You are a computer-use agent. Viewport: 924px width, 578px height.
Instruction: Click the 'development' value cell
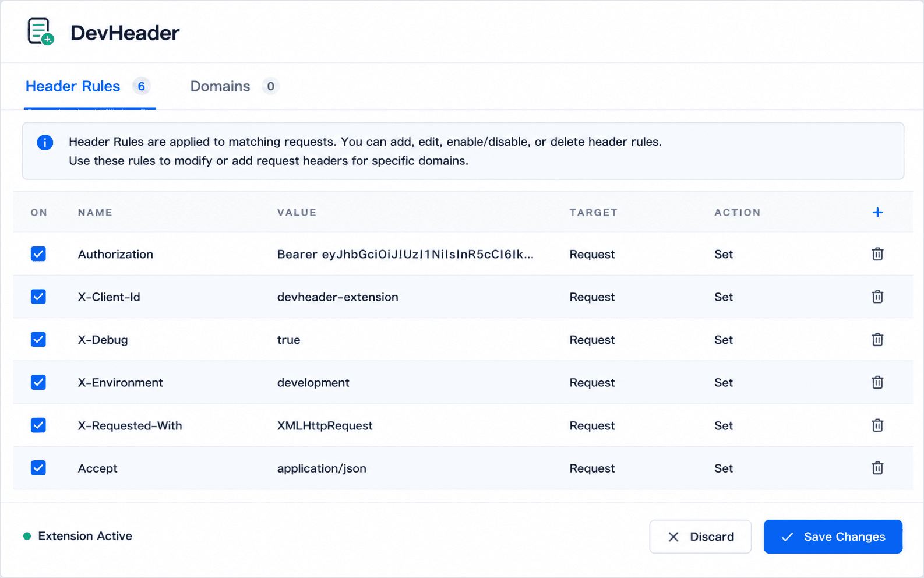(313, 382)
